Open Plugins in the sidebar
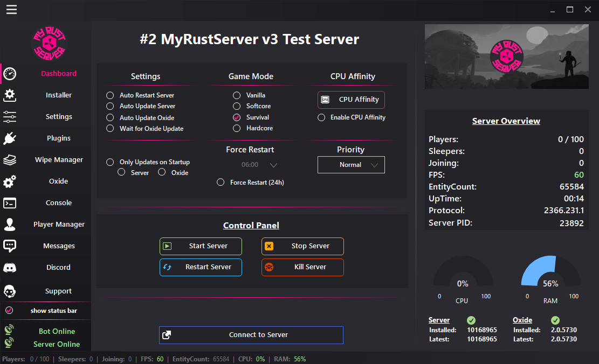This screenshot has width=599, height=364. click(59, 138)
